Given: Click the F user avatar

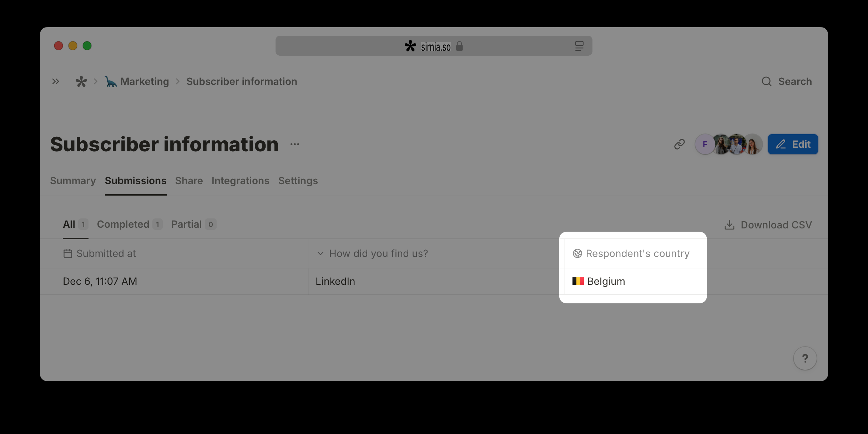Looking at the screenshot, I should tap(705, 144).
